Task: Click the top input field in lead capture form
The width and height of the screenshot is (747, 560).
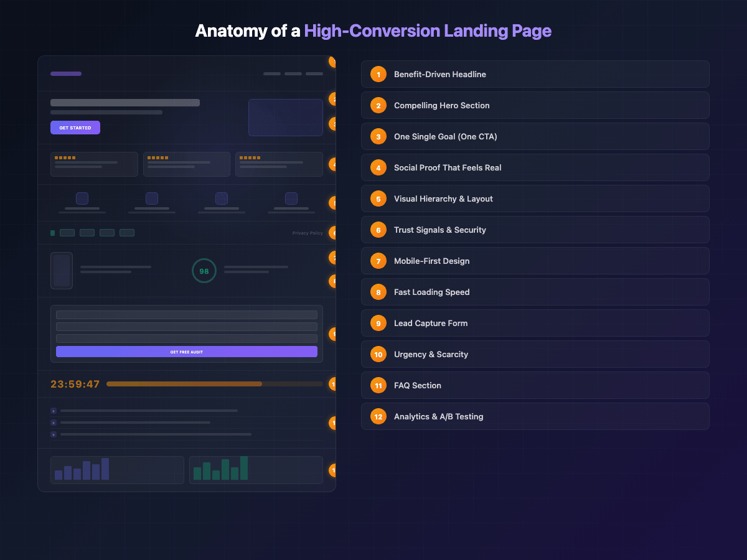Action: [187, 315]
